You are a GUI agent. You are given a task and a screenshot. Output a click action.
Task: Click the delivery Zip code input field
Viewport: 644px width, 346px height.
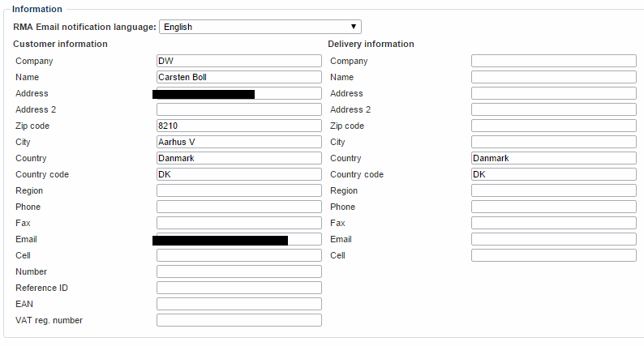pyautogui.click(x=553, y=126)
